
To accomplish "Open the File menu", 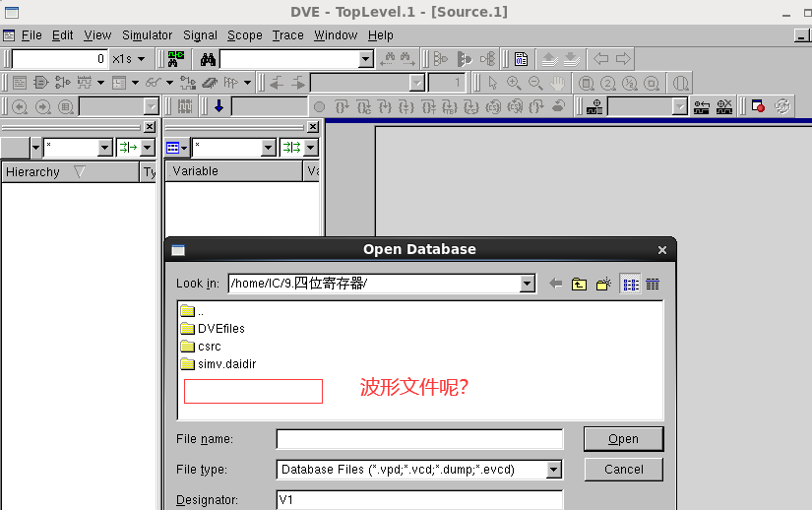I will click(x=31, y=35).
